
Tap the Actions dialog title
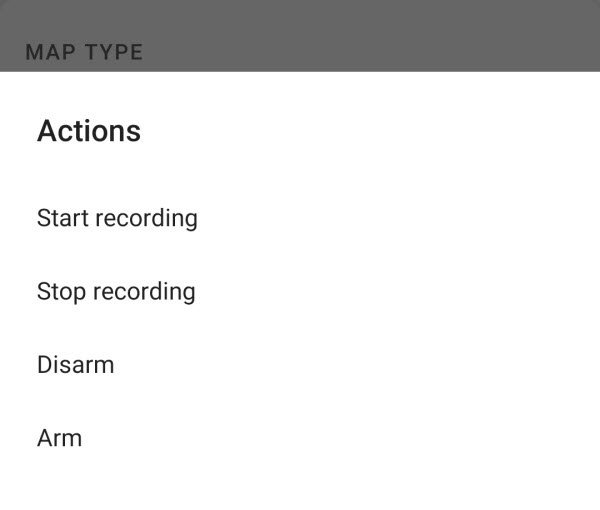[89, 131]
